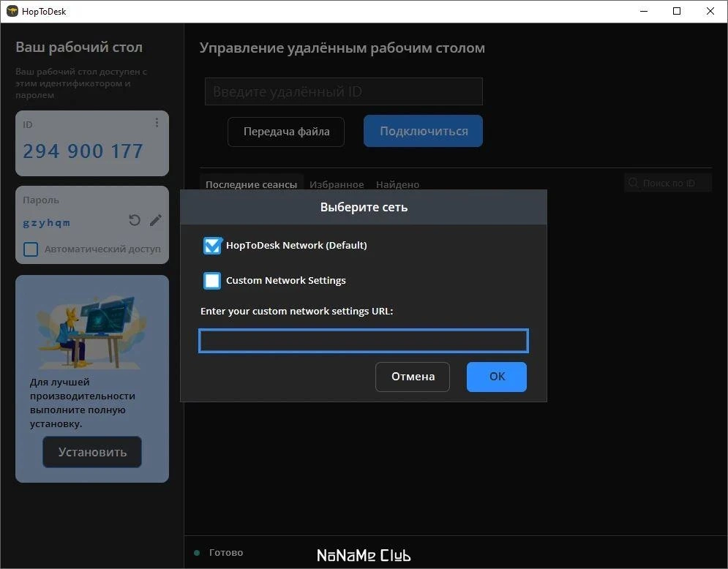Switch to the Найдено tab

(397, 184)
